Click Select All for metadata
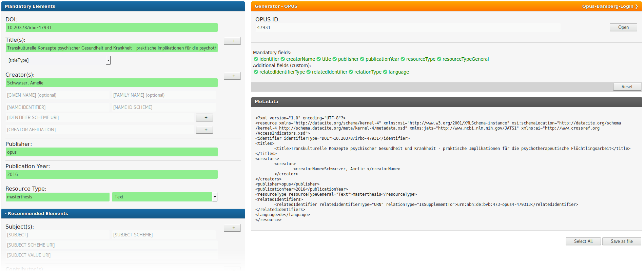 pyautogui.click(x=583, y=241)
